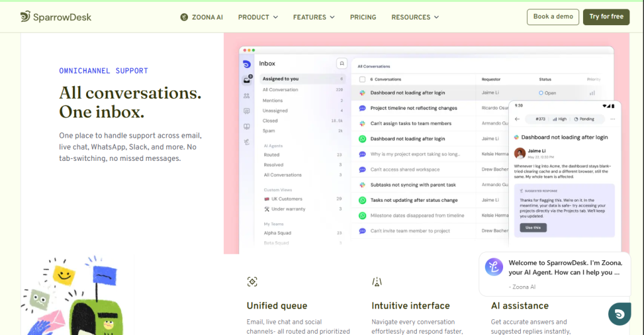Screen dimensions: 644x335
Task: Click WhatsApp icon on Tasks not updating row
Action: pos(362,200)
